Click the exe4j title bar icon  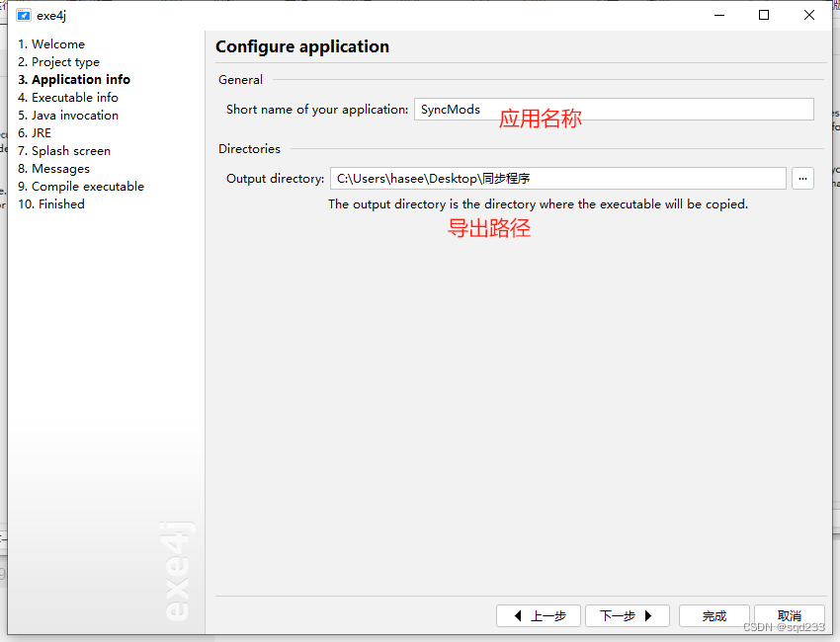click(x=23, y=15)
